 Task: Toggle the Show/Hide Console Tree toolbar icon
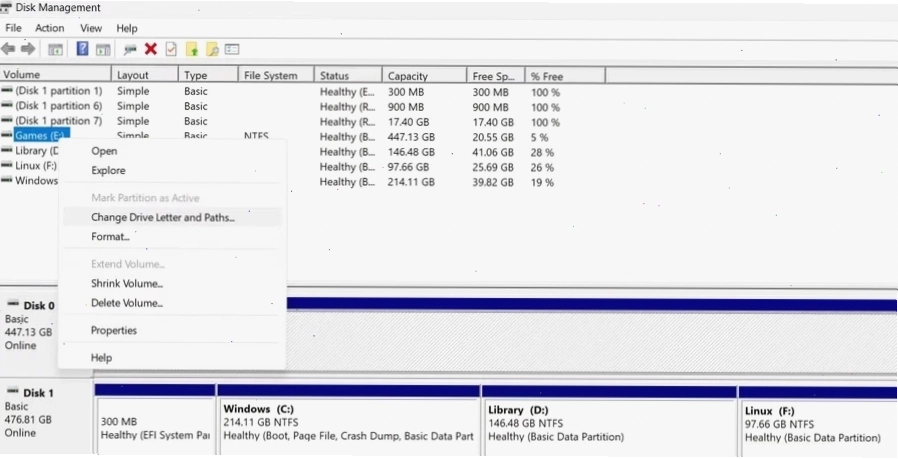pyautogui.click(x=56, y=50)
